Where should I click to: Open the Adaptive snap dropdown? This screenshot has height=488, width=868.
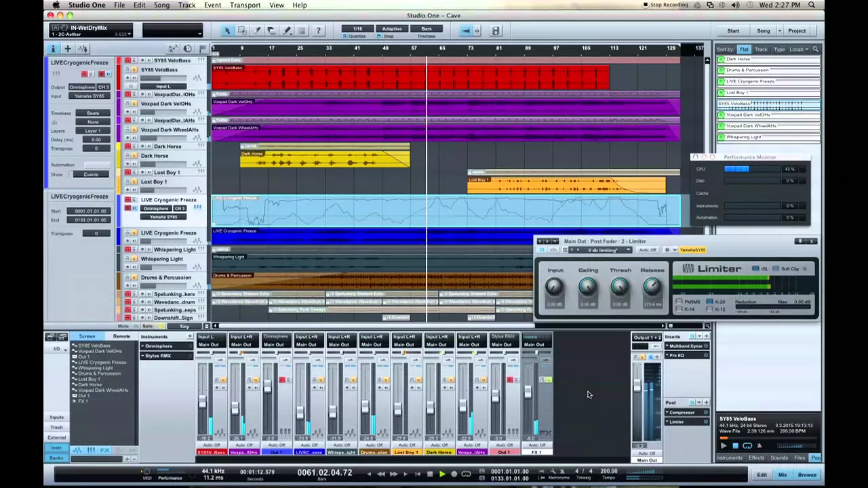point(391,28)
